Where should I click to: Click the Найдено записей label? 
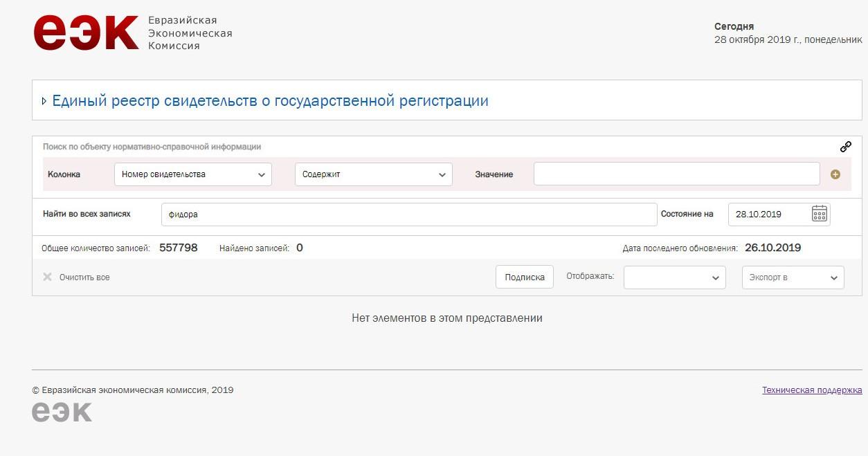[254, 248]
